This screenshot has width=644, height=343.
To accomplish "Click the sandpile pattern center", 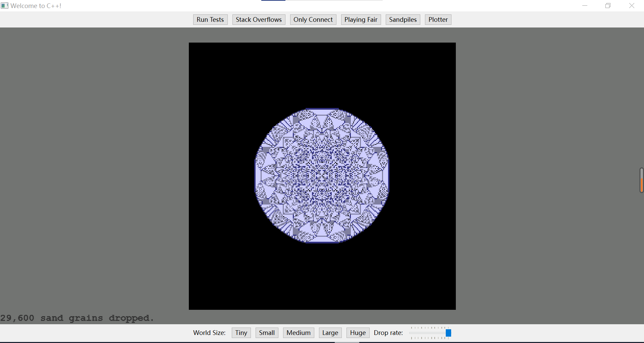I will coord(322,175).
